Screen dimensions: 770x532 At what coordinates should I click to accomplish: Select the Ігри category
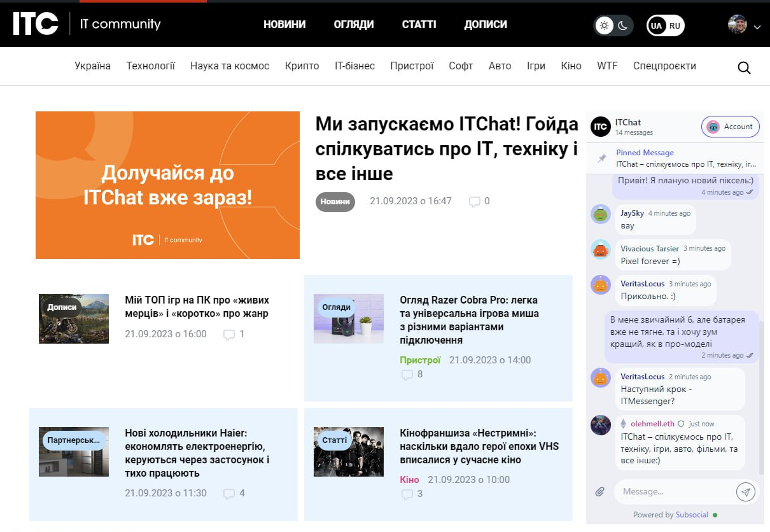[536, 66]
